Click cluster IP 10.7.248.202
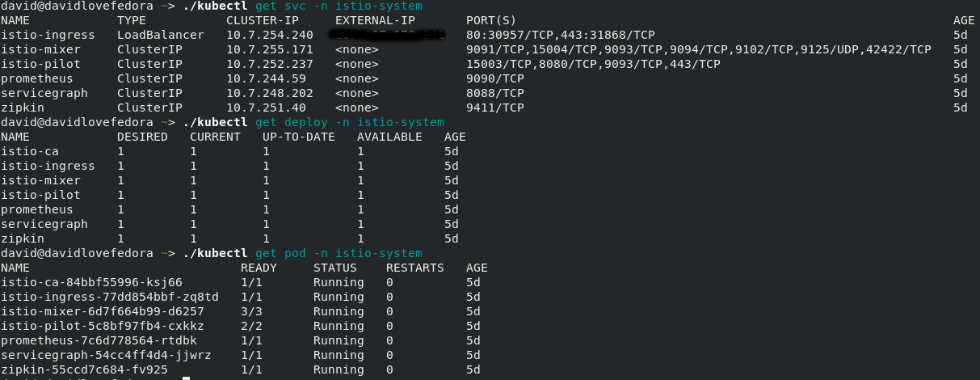 tap(270, 93)
